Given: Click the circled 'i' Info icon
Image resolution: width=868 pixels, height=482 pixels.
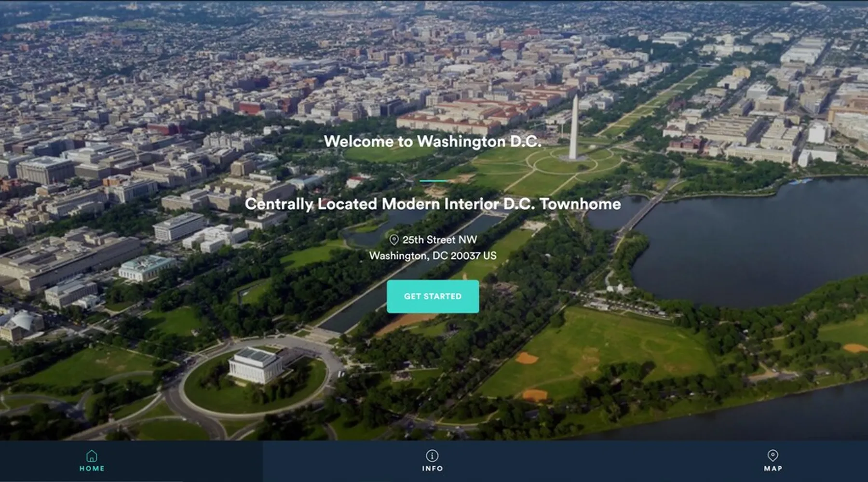Looking at the screenshot, I should (432, 455).
